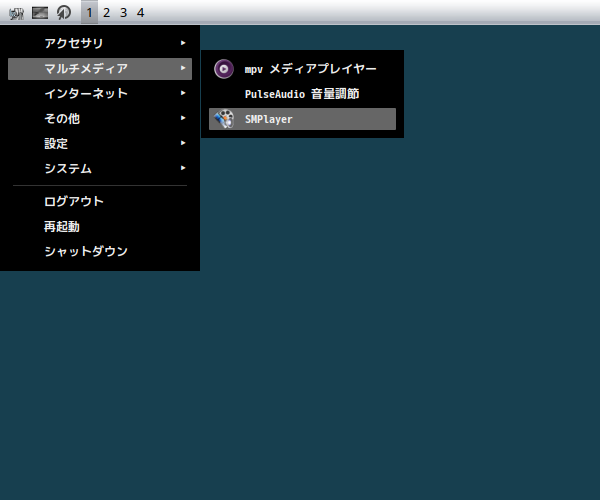Open the circular arrow launcher in the panel
The width and height of the screenshot is (600, 500).
tap(64, 13)
